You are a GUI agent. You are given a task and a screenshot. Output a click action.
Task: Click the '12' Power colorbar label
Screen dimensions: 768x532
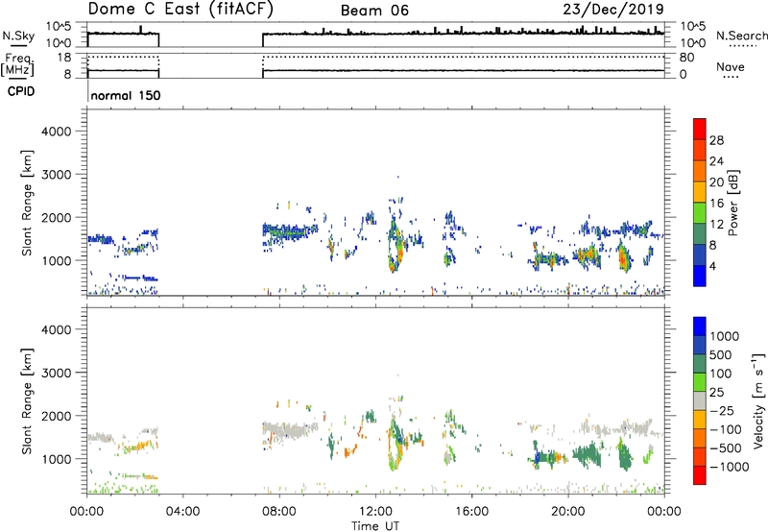tap(716, 225)
